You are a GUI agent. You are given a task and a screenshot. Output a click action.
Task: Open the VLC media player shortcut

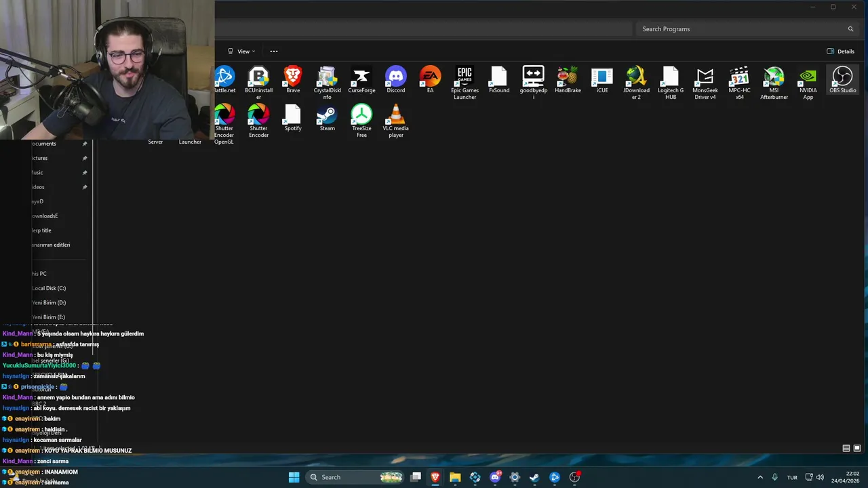pos(396,121)
